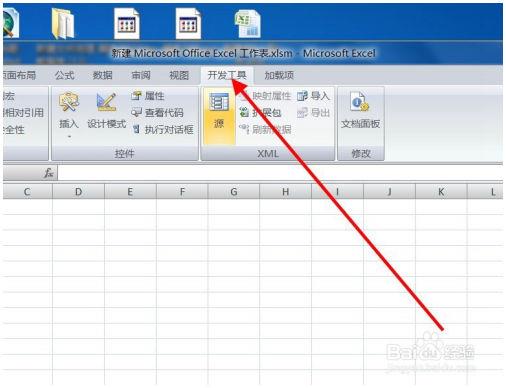
Task: Open the 数据 data tab
Action: tap(102, 75)
